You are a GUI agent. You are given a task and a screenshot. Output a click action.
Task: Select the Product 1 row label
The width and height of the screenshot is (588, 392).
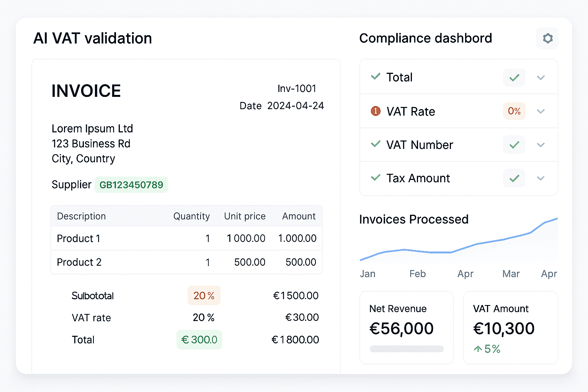click(x=78, y=238)
